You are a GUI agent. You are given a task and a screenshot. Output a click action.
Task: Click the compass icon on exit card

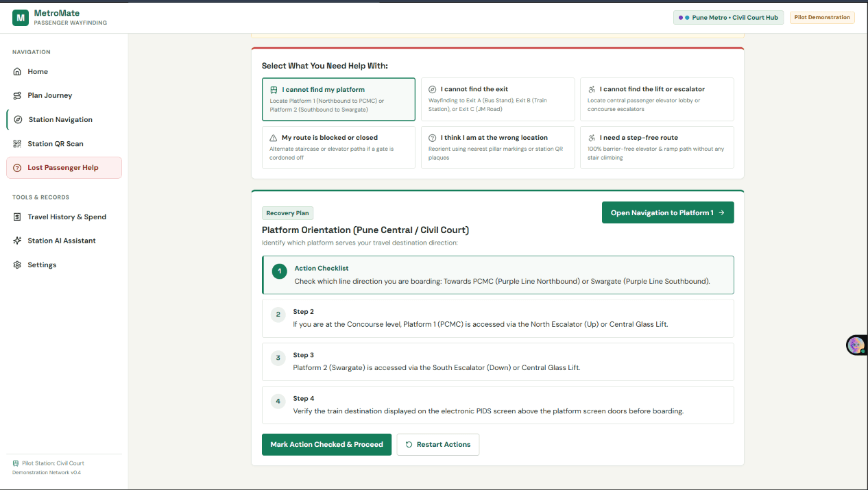433,89
